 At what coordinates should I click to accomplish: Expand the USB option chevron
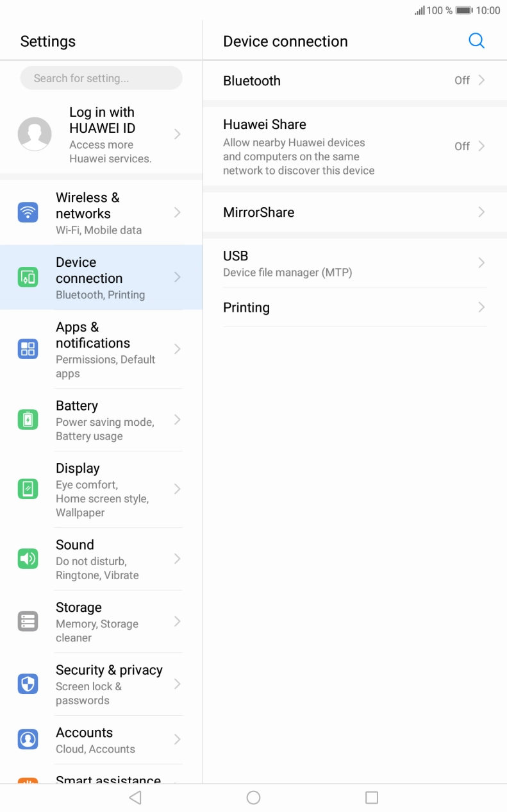point(481,263)
